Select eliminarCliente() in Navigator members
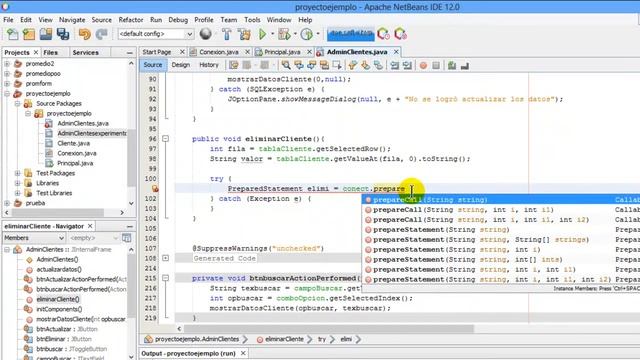This screenshot has height=360, width=640. point(58,299)
